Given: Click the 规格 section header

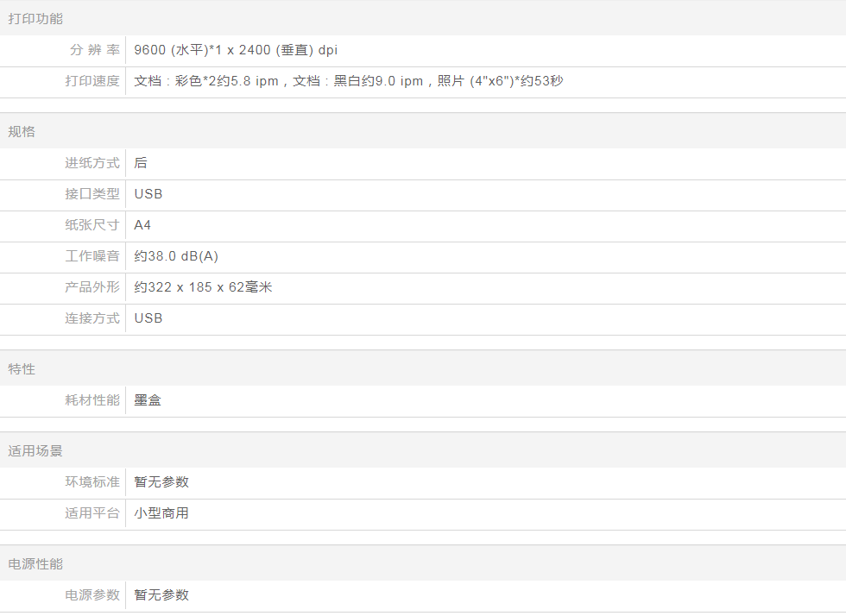Looking at the screenshot, I should [22, 131].
